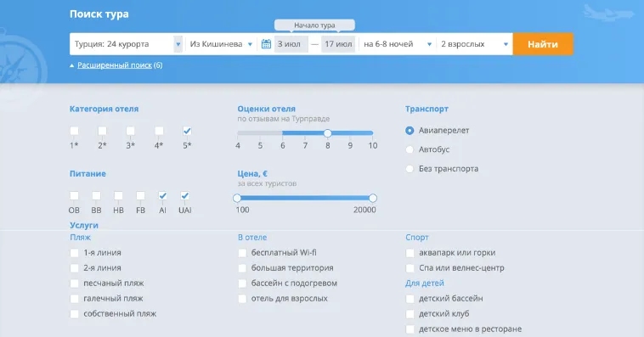Click the Начало тура tooltip label
644x337 pixels.
coord(314,25)
